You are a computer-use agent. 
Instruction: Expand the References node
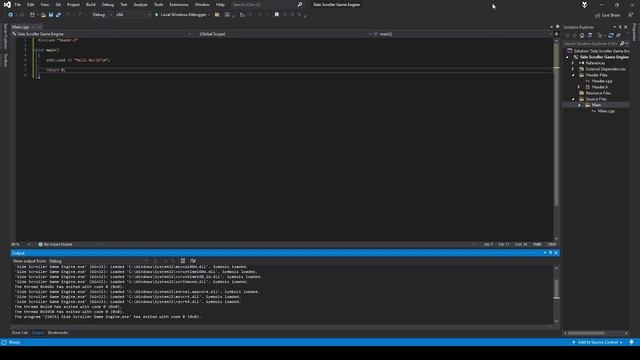click(573, 63)
